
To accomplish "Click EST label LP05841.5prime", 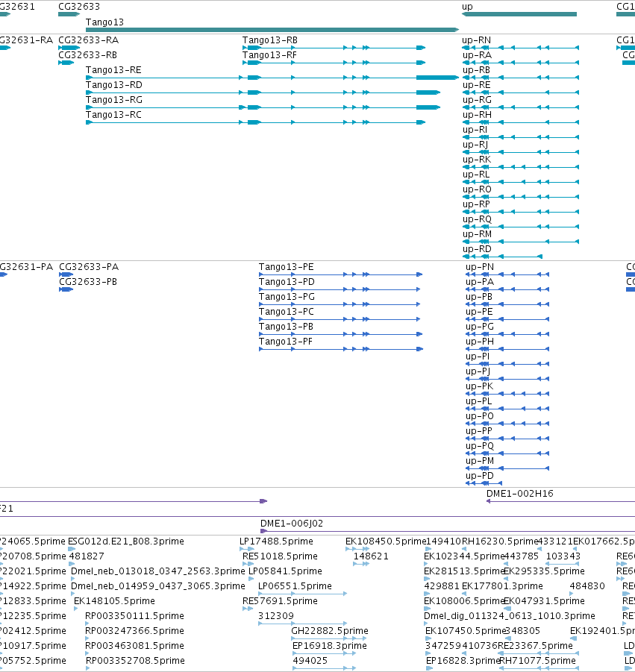I will [x=285, y=571].
